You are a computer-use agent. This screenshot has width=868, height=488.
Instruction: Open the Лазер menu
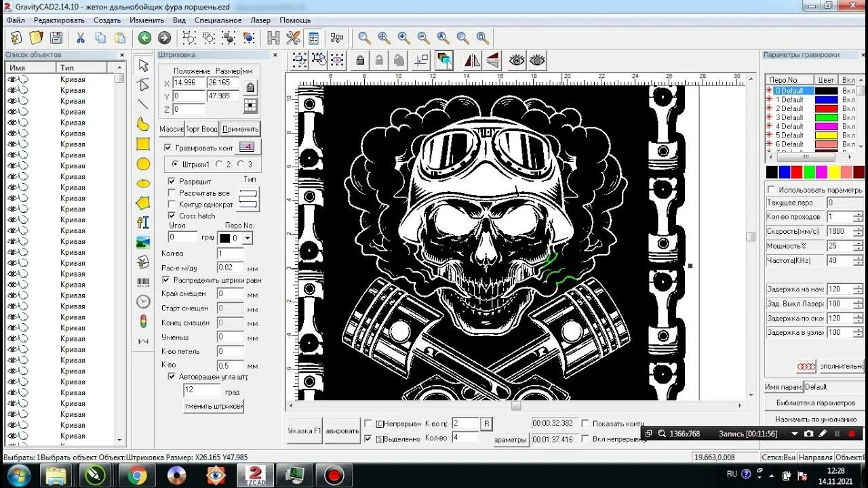[260, 20]
